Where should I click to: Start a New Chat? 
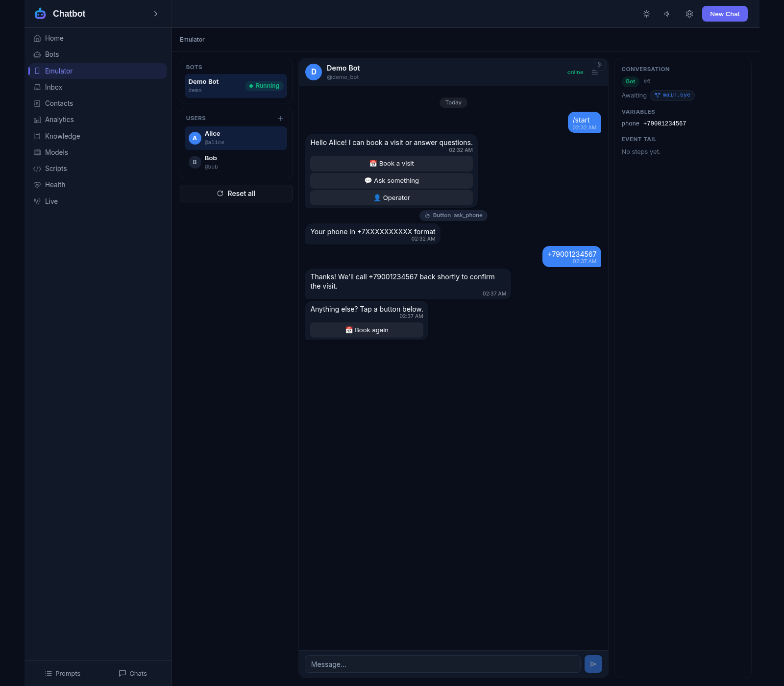click(725, 14)
